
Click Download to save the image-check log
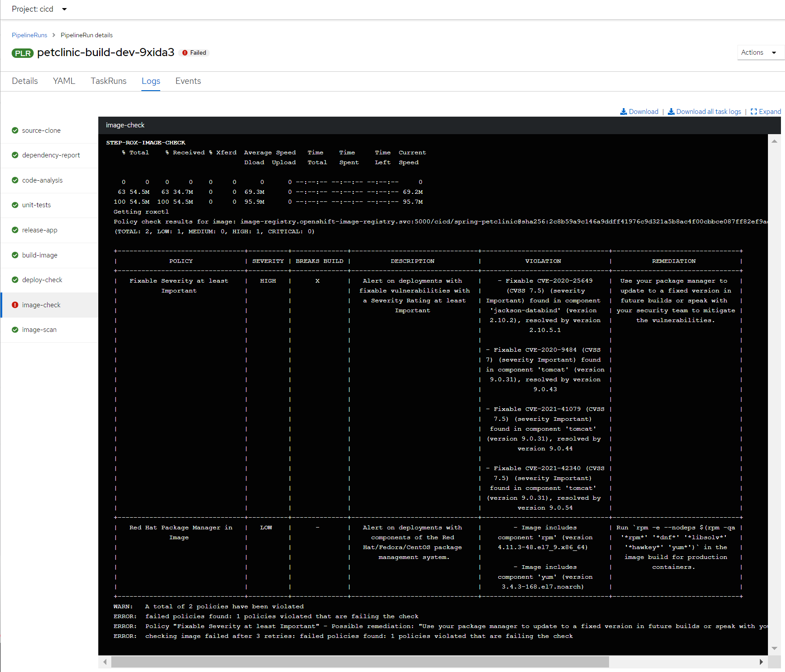tap(643, 111)
